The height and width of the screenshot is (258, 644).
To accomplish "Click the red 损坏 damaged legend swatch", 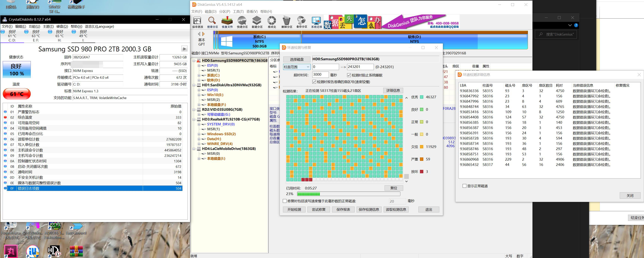I will pos(421,172).
